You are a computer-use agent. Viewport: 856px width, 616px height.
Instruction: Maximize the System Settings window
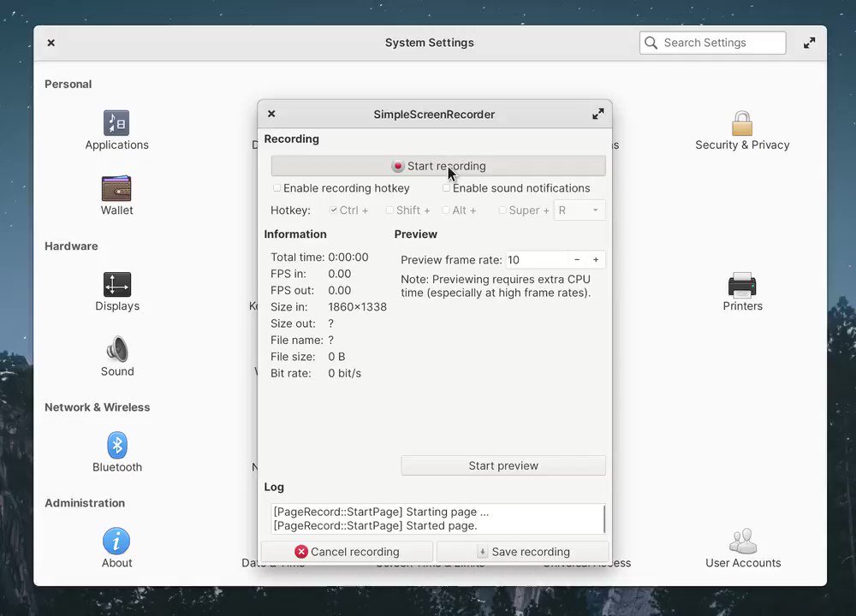809,43
